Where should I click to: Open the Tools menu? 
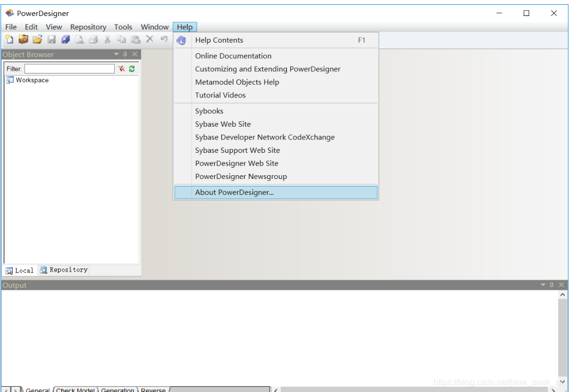tap(123, 27)
